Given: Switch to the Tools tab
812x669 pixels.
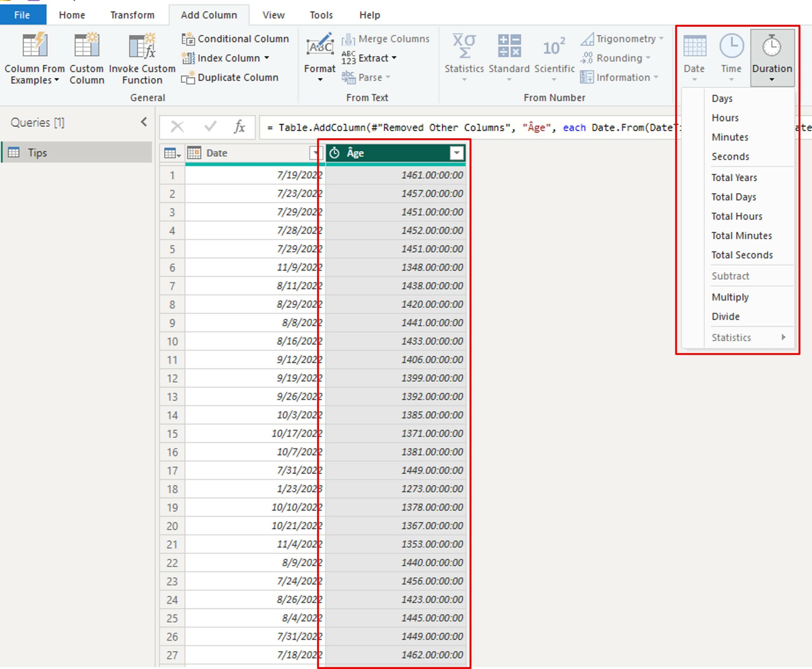Looking at the screenshot, I should (321, 15).
